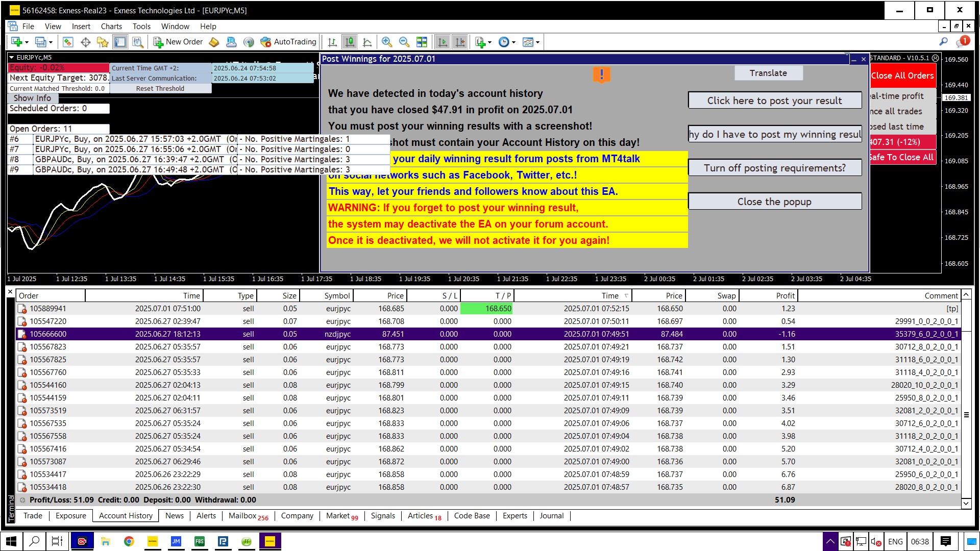Click the New Order toolbar button
The image size is (980, 551).
click(178, 42)
